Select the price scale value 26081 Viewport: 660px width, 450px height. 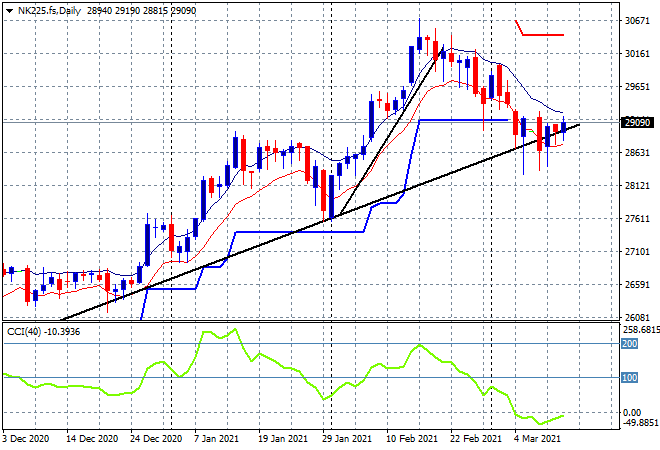coord(637,317)
